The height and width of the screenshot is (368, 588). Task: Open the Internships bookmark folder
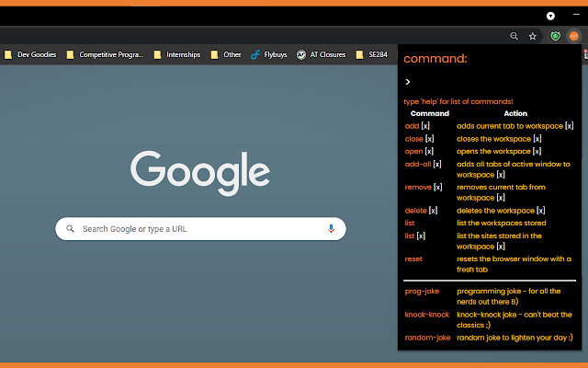click(177, 55)
